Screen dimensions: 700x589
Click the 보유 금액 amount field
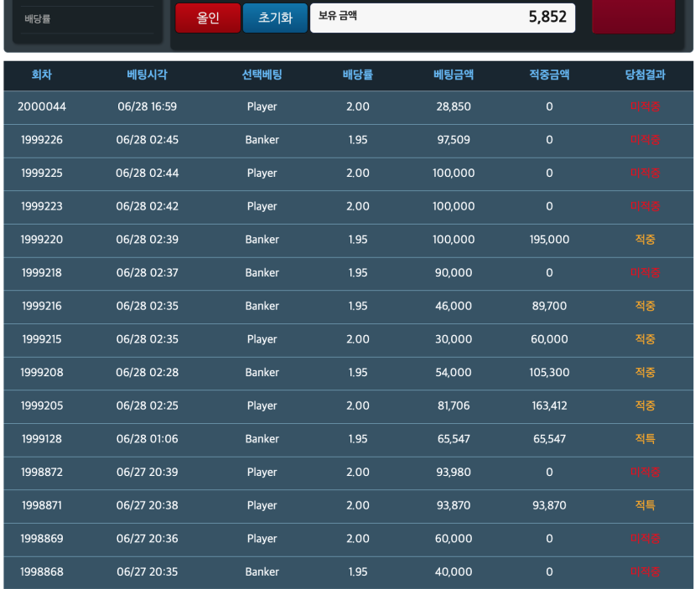tap(443, 18)
